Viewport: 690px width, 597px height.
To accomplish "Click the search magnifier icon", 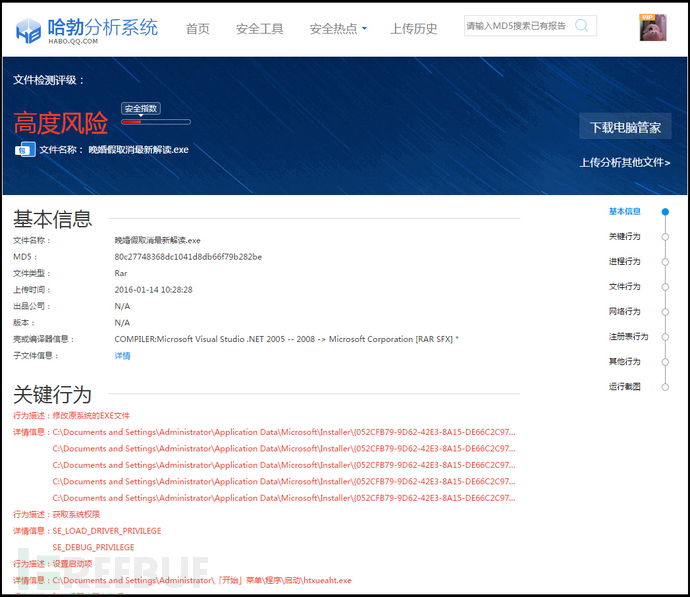I will click(x=583, y=26).
